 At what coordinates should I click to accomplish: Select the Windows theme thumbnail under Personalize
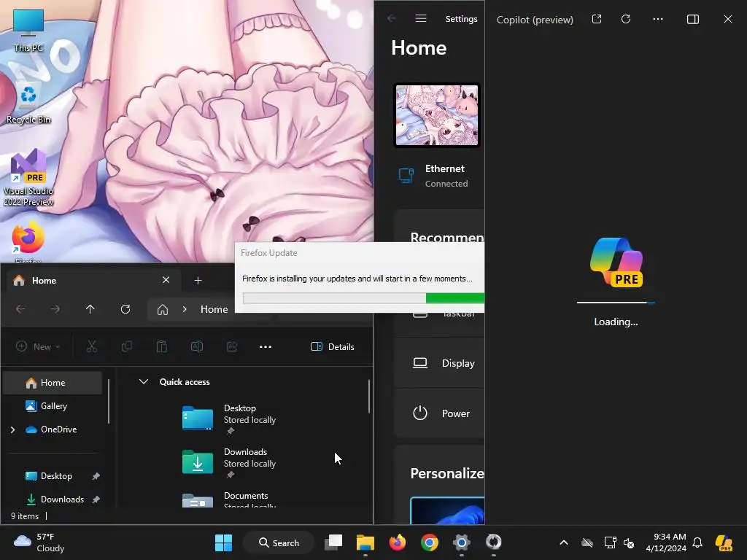pos(447,510)
